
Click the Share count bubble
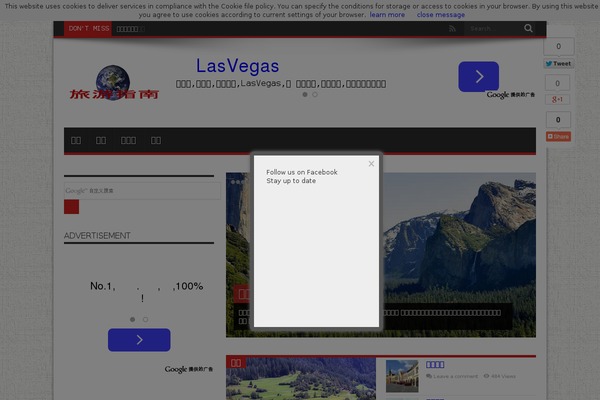click(x=558, y=120)
